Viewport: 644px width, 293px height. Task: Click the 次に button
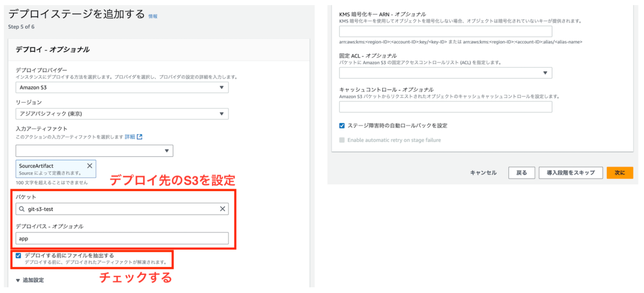pyautogui.click(x=620, y=173)
